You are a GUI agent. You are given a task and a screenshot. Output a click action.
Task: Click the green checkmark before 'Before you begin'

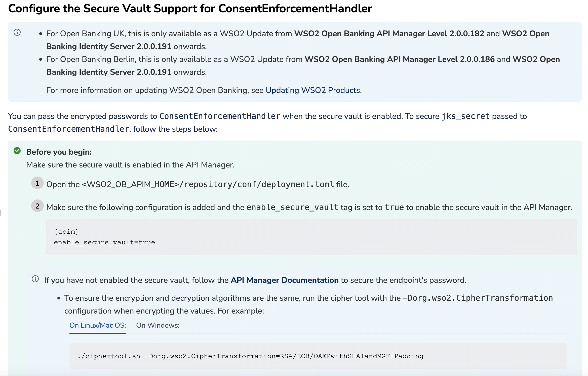point(17,151)
